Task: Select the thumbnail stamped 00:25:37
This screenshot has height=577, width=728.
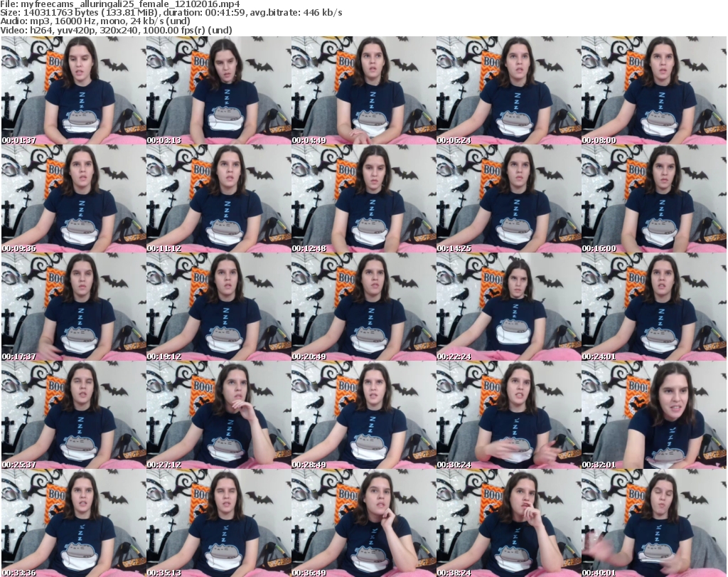Action: (73, 415)
